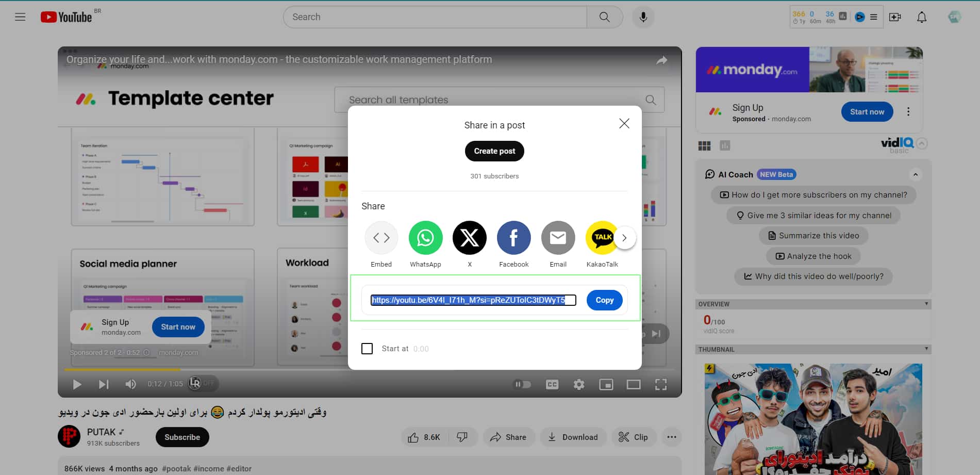This screenshot has height=475, width=980.
Task: Open YouTube notifications bell
Action: [921, 17]
